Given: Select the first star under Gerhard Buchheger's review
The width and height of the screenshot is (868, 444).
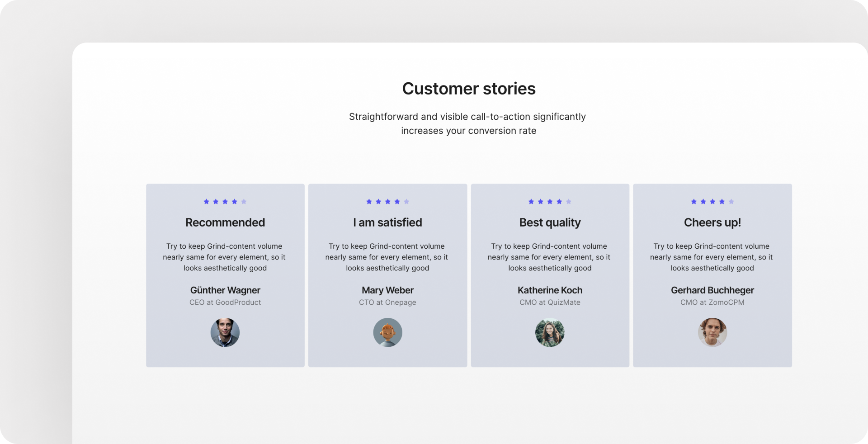Looking at the screenshot, I should pos(694,202).
